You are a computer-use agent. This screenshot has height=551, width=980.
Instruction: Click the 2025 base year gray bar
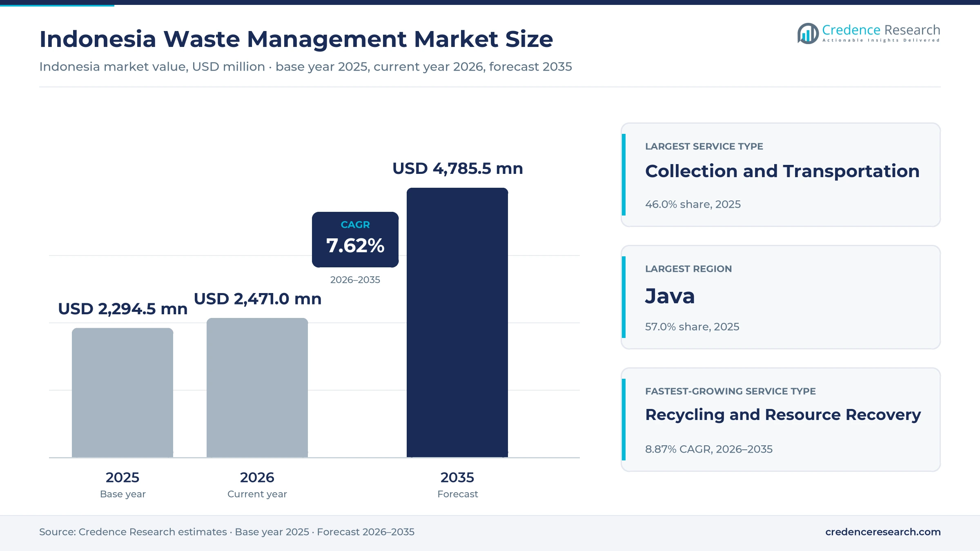122,393
